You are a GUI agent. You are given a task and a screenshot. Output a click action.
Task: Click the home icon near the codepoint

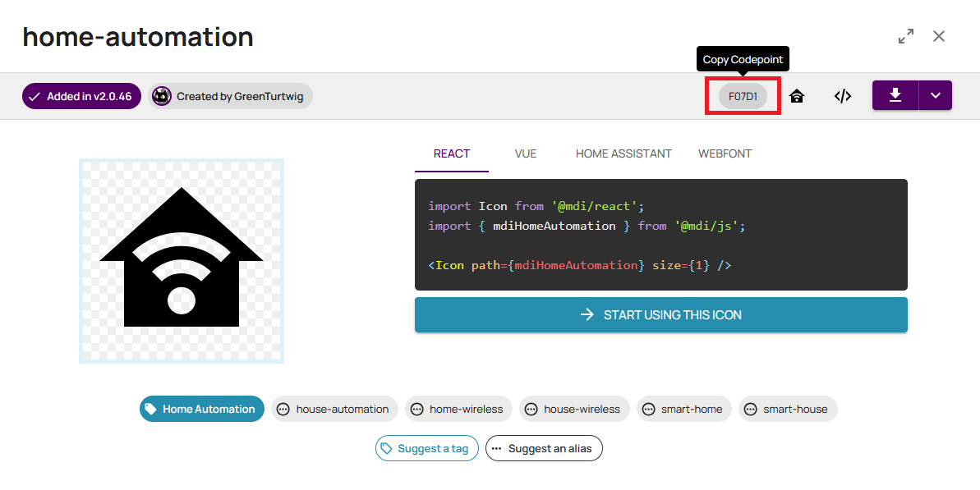(796, 96)
